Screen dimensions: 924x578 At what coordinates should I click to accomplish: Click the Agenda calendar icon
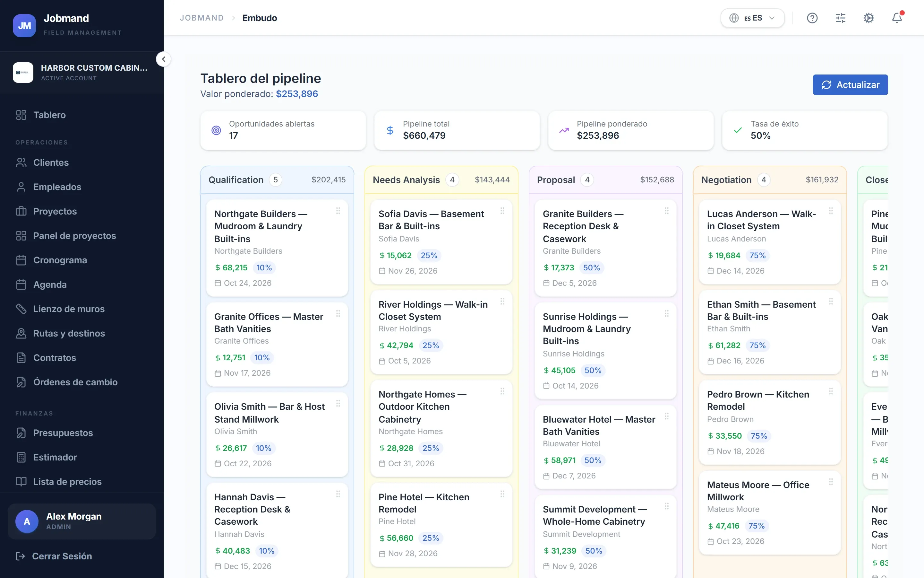click(21, 285)
